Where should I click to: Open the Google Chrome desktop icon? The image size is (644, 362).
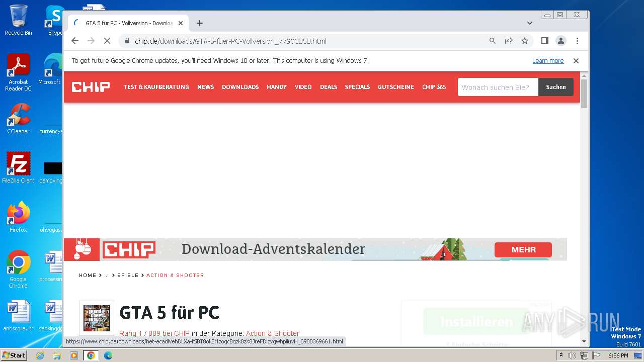coord(18,269)
